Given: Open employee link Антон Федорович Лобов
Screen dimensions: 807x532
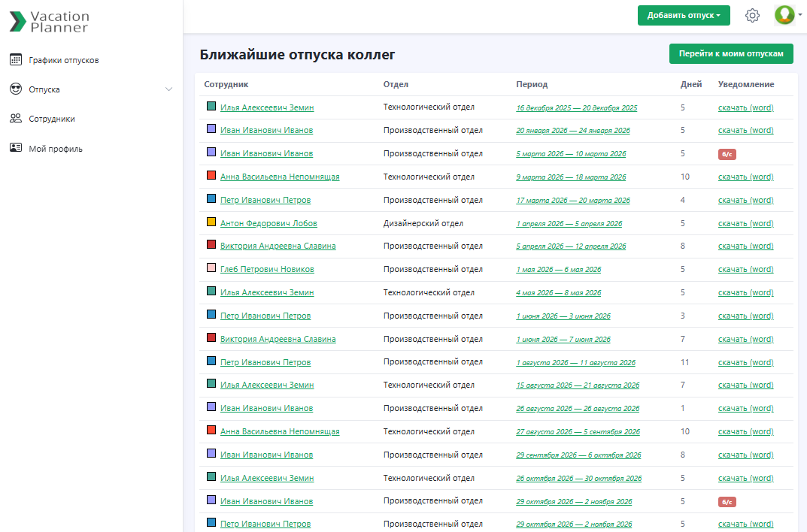Looking at the screenshot, I should pyautogui.click(x=268, y=223).
